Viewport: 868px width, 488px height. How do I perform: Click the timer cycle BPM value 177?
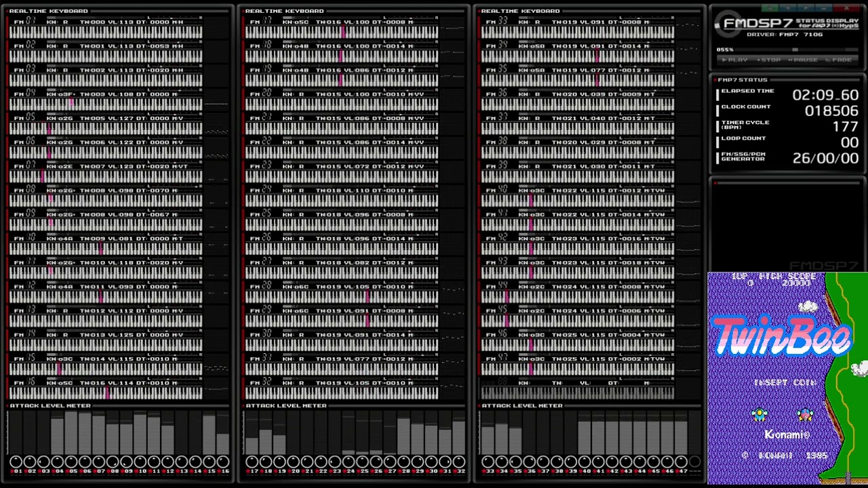pyautogui.click(x=845, y=127)
